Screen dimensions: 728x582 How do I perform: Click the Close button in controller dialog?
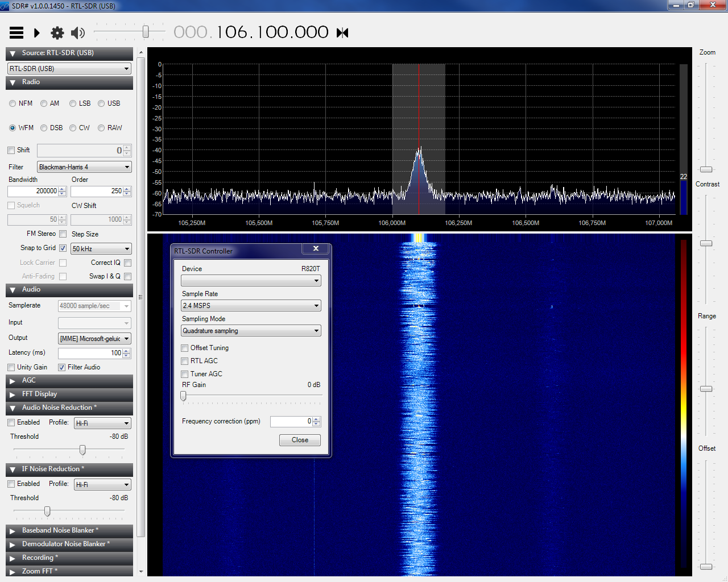coord(300,440)
